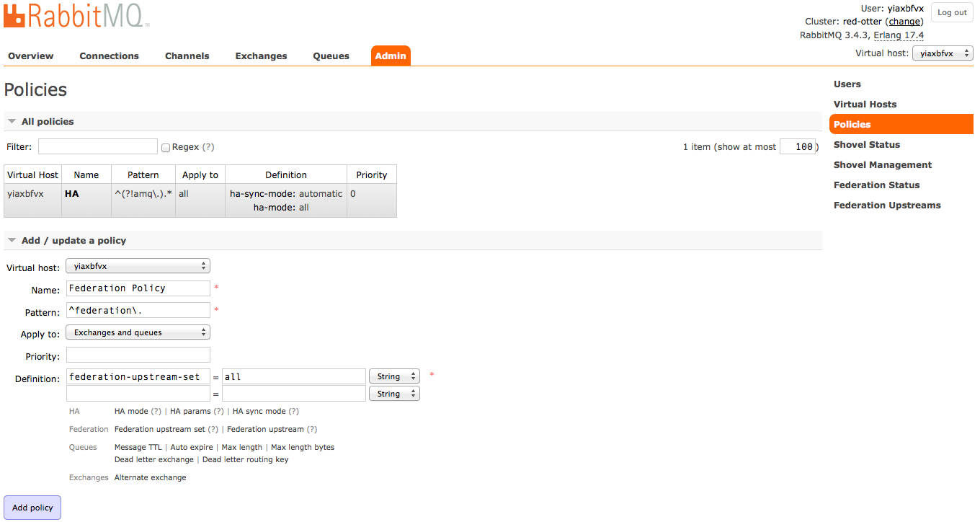Click the show at most 100 field
The width and height of the screenshot is (980, 522).
click(x=798, y=146)
